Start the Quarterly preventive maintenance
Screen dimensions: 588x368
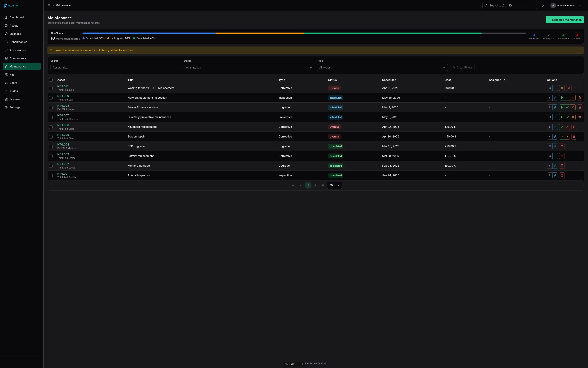(x=562, y=117)
